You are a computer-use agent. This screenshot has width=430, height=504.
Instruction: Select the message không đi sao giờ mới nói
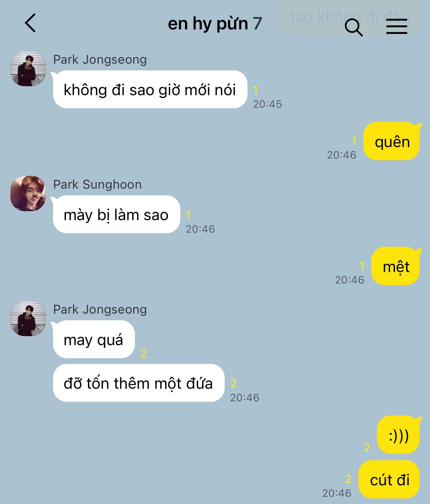[x=150, y=89]
